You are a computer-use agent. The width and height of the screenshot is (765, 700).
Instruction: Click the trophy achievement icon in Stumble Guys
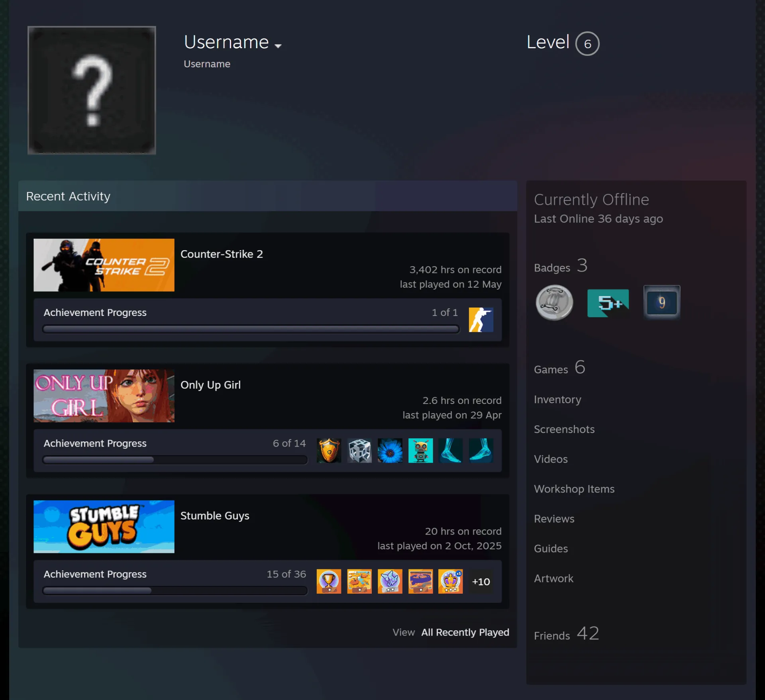point(329,581)
